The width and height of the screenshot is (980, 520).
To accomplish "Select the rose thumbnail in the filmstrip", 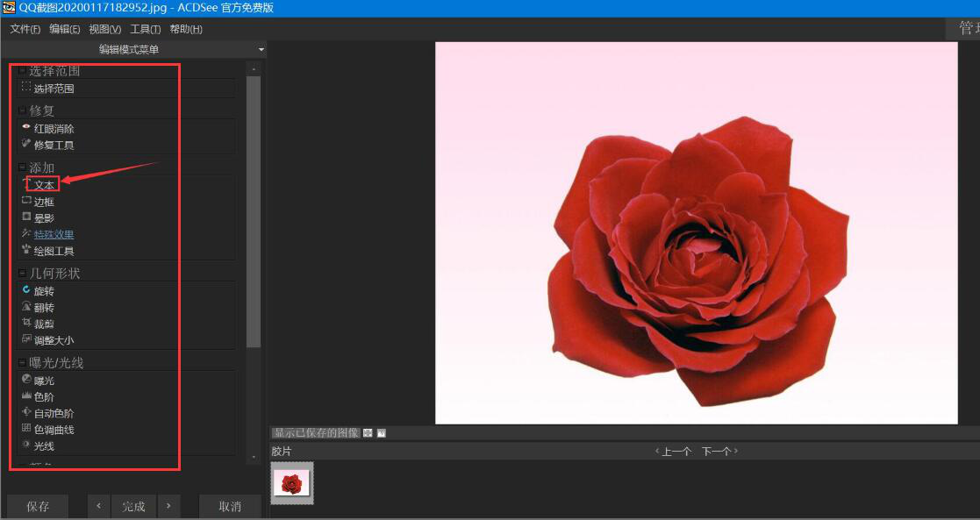I will pos(292,483).
